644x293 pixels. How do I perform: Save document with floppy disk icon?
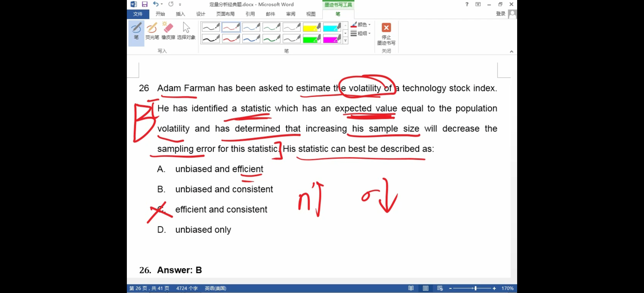tap(145, 4)
